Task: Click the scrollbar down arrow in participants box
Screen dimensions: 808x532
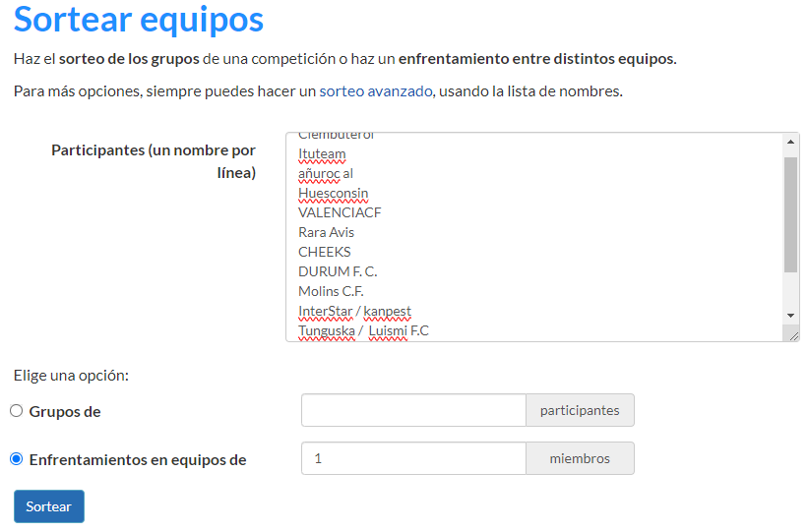Action: (790, 315)
